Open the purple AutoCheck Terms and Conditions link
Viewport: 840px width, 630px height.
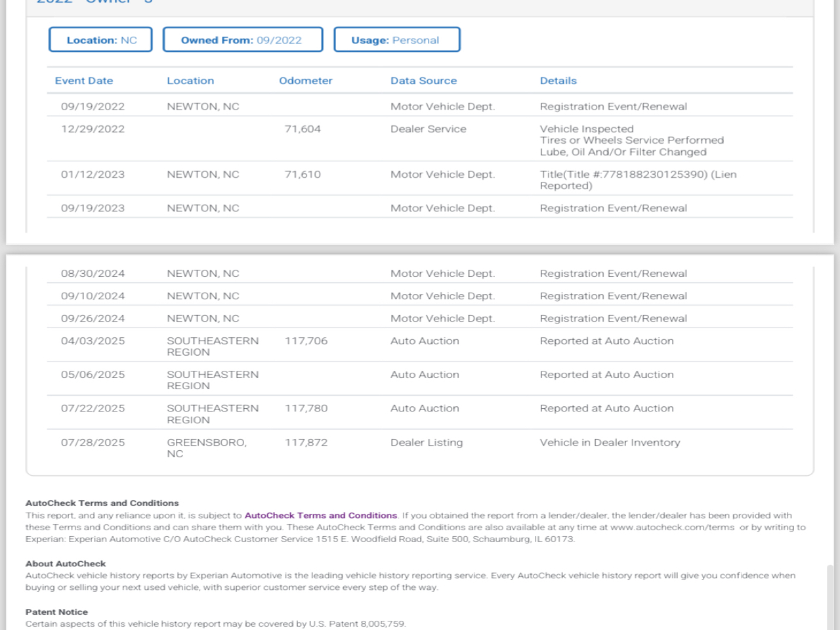point(320,516)
